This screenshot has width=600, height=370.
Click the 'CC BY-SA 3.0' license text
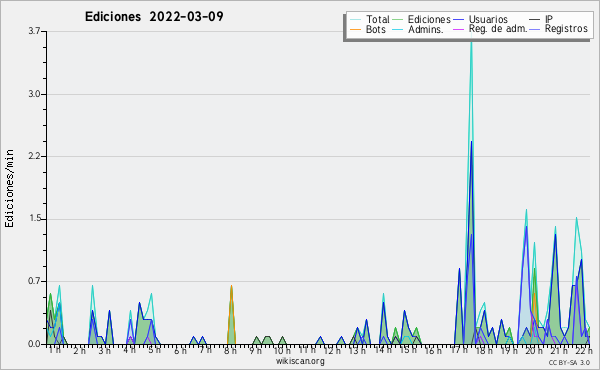coord(569,363)
